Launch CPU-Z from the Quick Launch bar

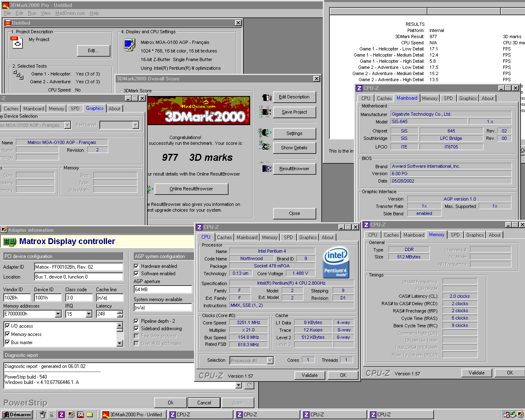point(61,415)
